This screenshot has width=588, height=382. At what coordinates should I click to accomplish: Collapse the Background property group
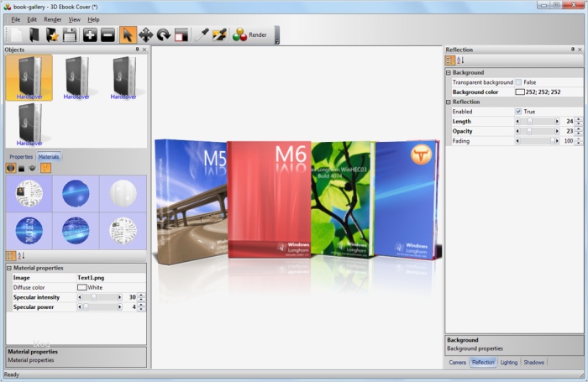449,73
